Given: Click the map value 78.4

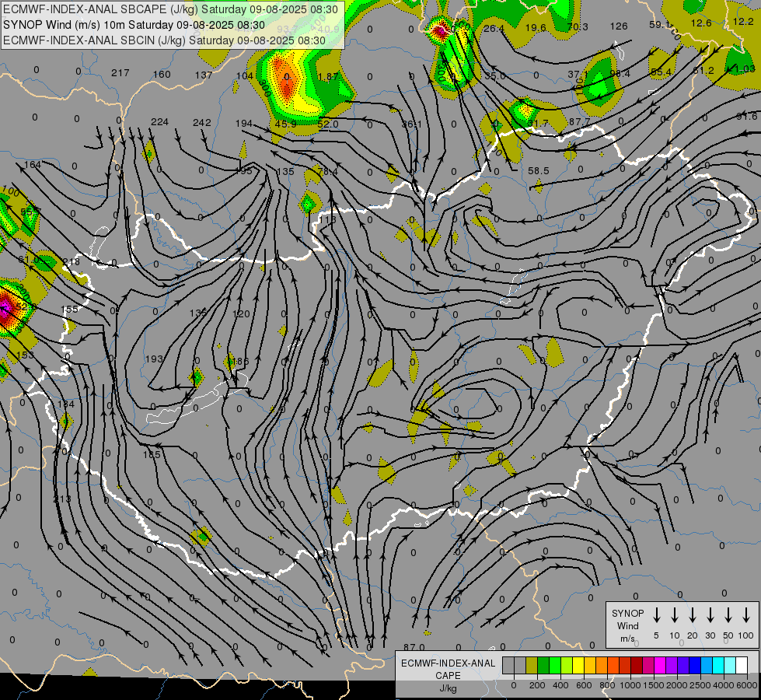Looking at the screenshot, I should click(x=328, y=171).
